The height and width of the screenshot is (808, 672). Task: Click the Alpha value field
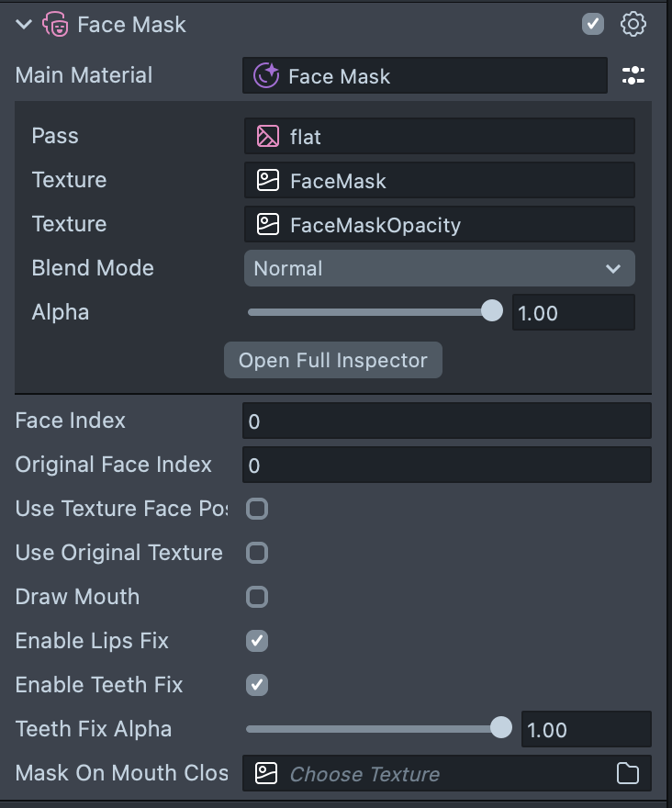tap(572, 313)
